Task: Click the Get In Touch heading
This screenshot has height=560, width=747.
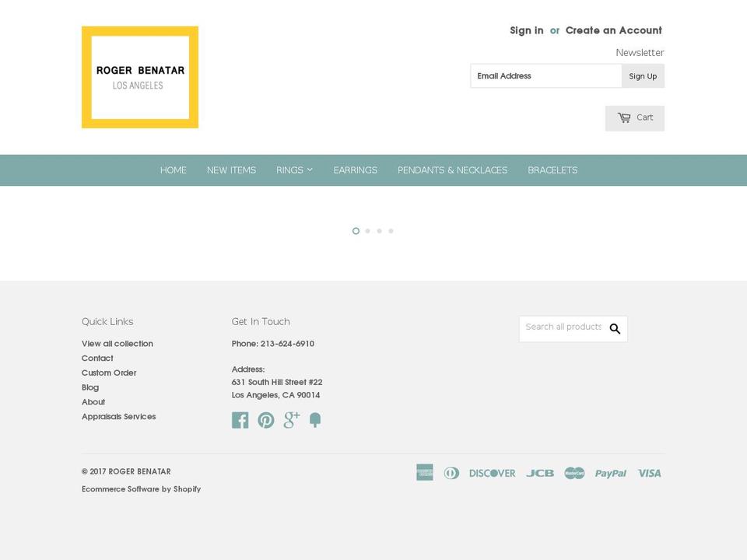Action: (261, 321)
